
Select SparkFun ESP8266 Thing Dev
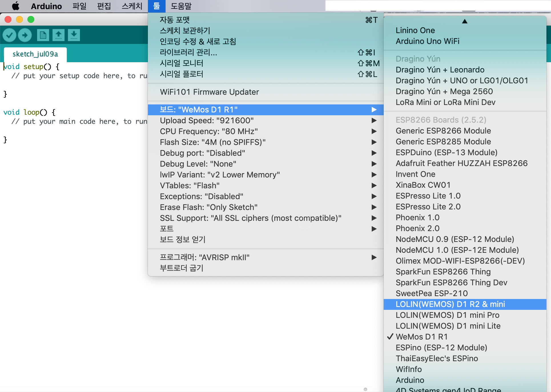465,282
